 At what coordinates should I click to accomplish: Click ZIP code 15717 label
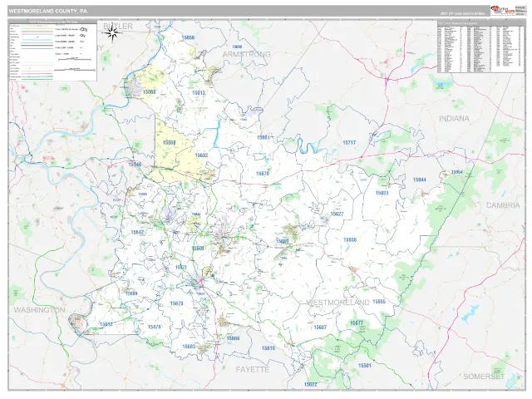(349, 142)
